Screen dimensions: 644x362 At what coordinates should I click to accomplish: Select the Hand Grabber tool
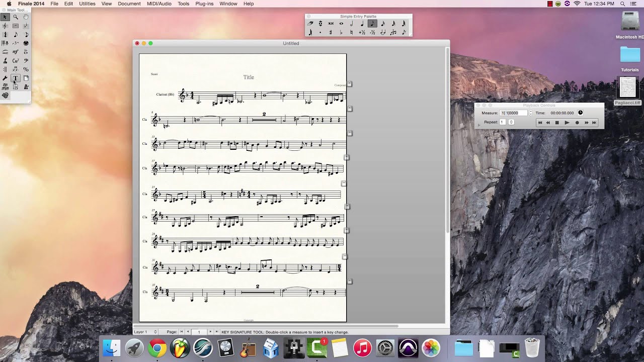(26, 17)
